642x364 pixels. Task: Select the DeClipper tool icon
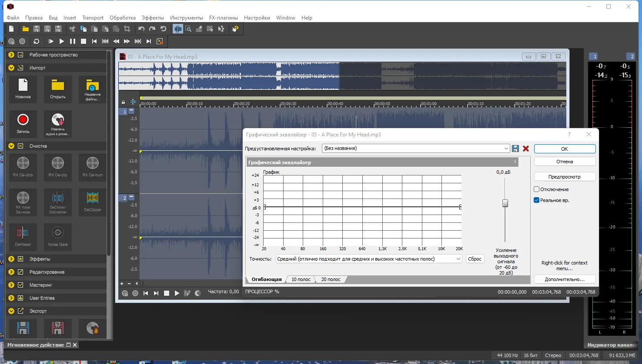coord(93,198)
